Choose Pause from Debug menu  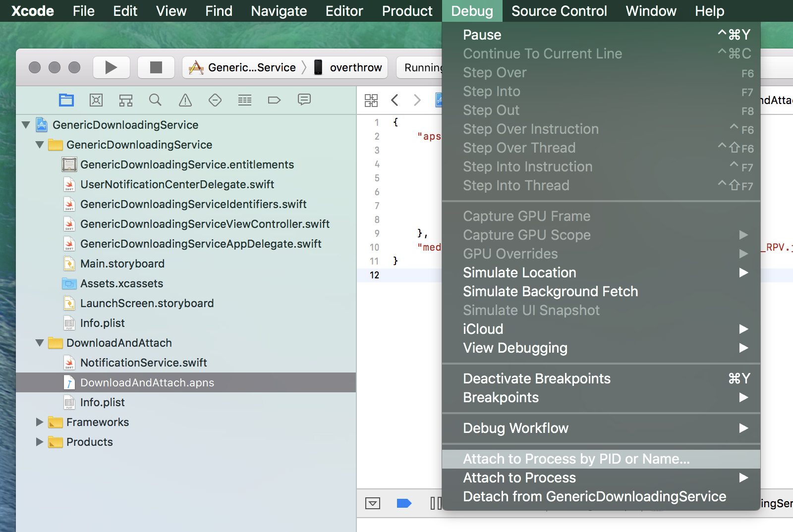click(x=601, y=35)
